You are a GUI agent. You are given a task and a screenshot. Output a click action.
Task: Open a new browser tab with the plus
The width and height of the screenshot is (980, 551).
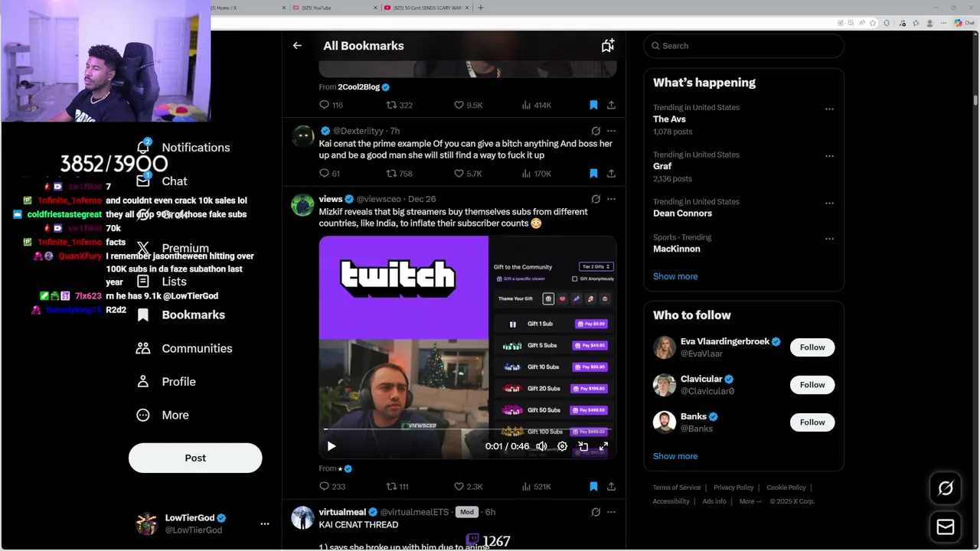[x=481, y=8]
